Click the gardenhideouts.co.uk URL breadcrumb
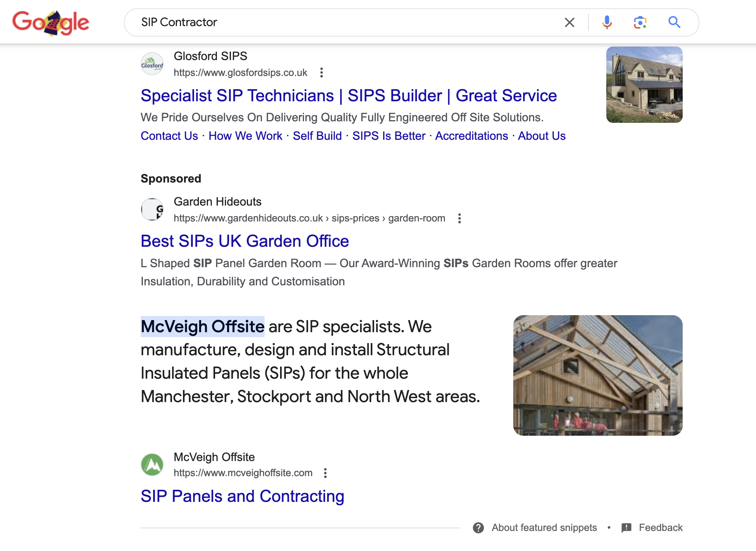 tap(309, 218)
